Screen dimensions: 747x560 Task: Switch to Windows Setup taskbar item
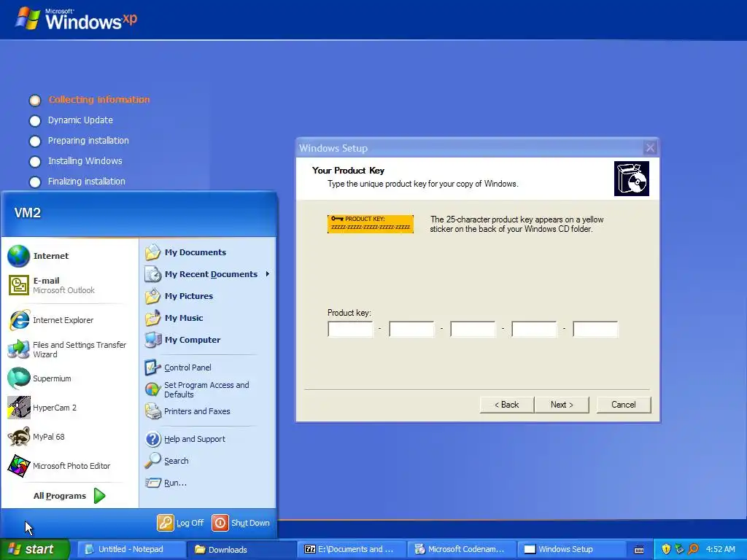pyautogui.click(x=571, y=549)
